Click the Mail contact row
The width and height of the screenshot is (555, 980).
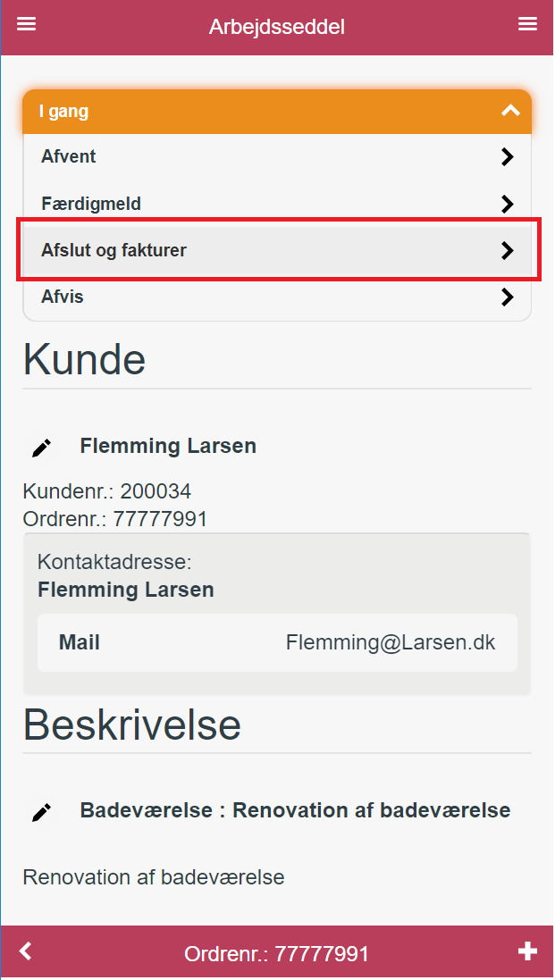277,642
